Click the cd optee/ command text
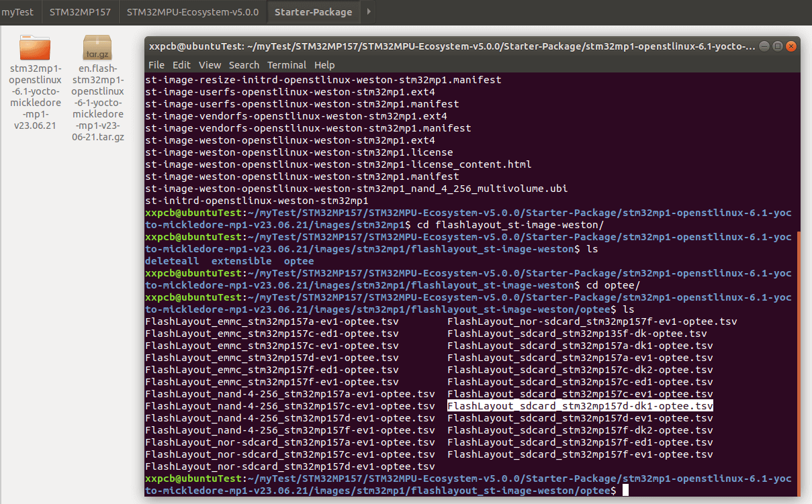 pyautogui.click(x=613, y=285)
